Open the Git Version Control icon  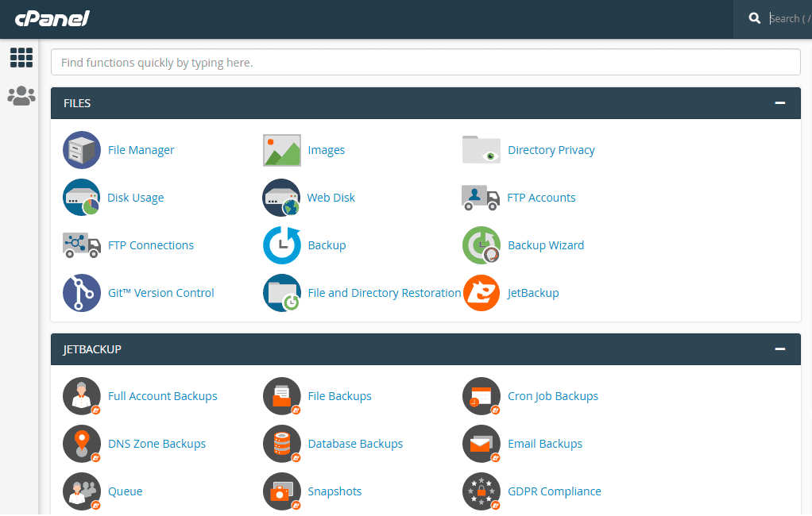(x=82, y=293)
